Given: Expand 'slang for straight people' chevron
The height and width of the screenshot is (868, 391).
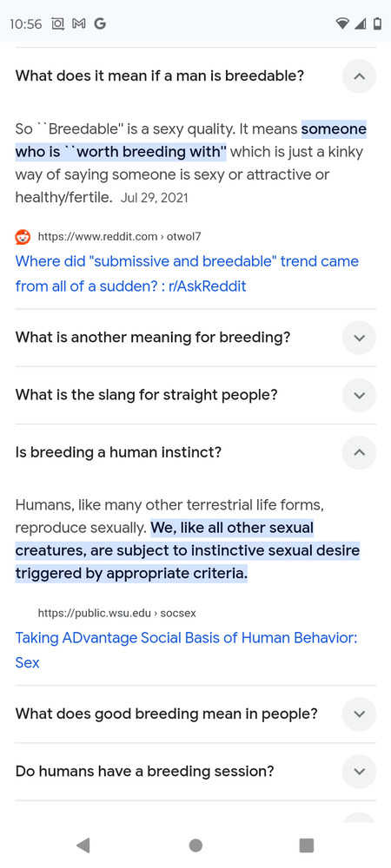Looking at the screenshot, I should click(359, 395).
